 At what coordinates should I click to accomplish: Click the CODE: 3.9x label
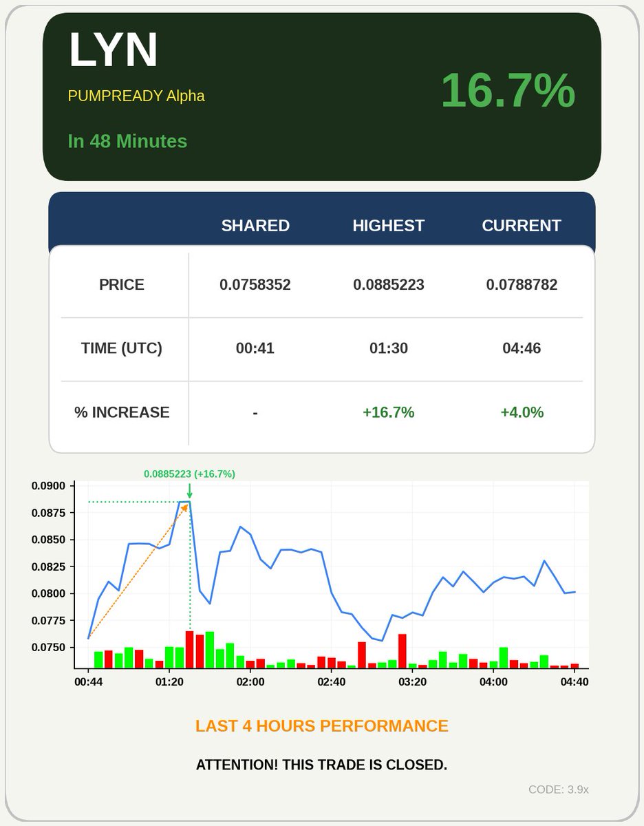coord(559,790)
